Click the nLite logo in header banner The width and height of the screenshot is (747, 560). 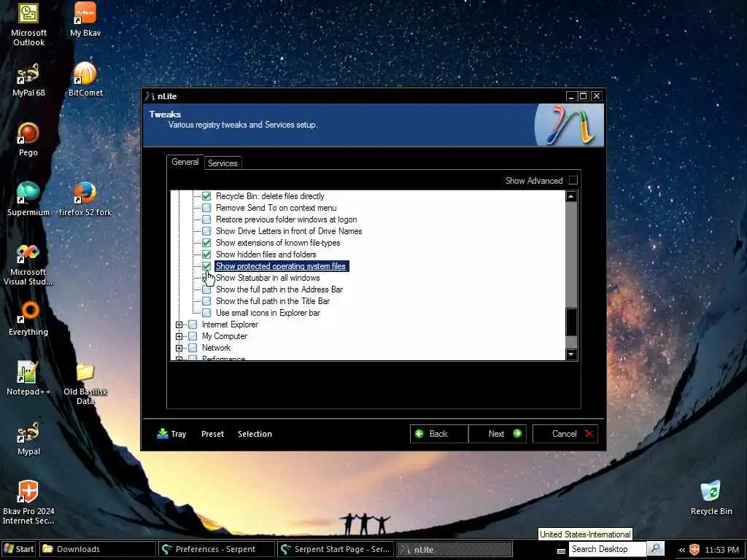(570, 125)
